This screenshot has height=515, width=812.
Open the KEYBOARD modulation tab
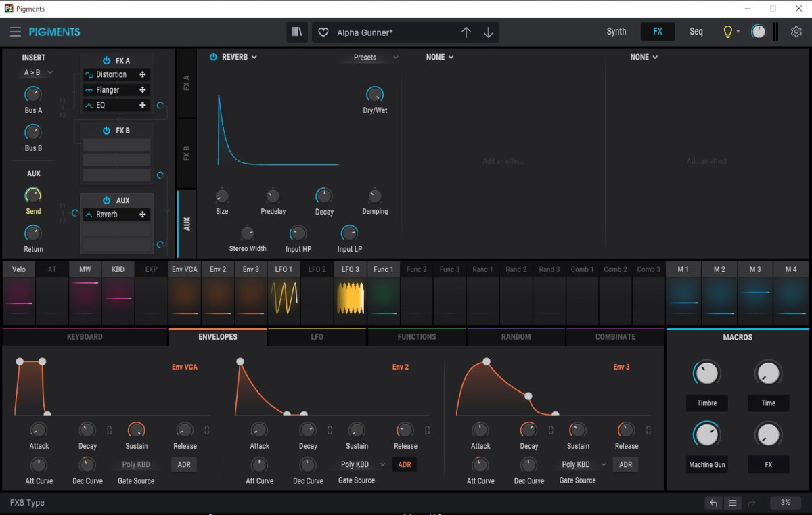[x=85, y=337]
